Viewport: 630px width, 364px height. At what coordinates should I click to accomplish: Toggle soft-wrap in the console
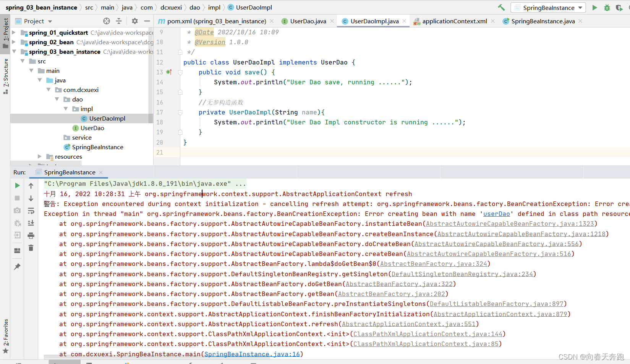[x=31, y=211]
